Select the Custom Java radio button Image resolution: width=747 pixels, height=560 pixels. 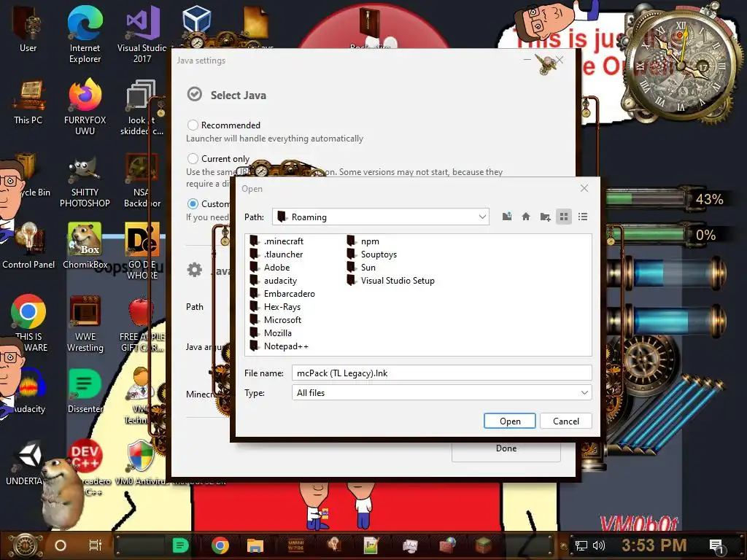pos(193,204)
